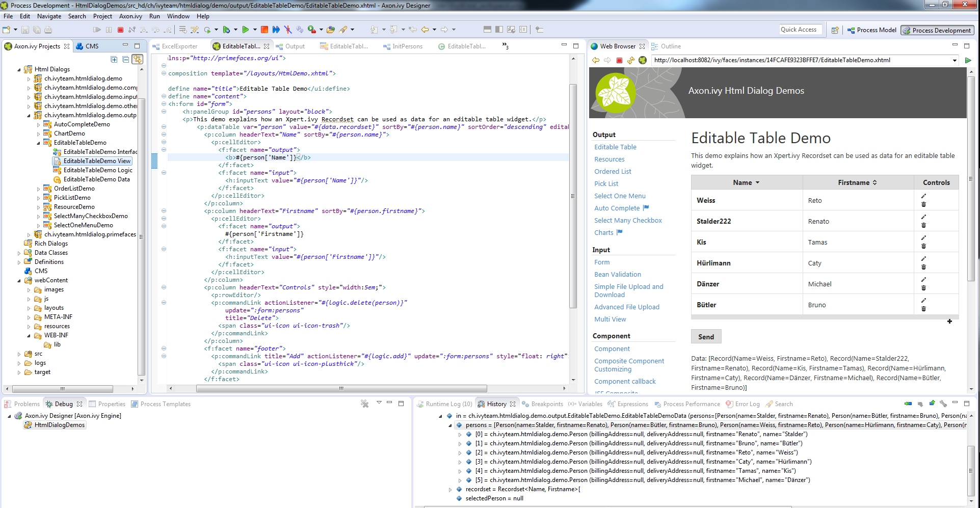Viewport: 980px width, 508px height.
Task: Click the red Terminate button in main toolbar
Action: 120,30
